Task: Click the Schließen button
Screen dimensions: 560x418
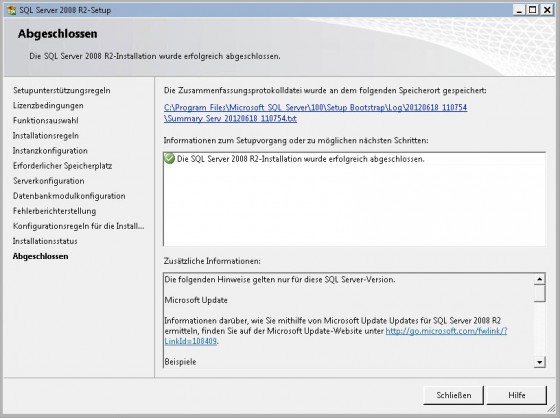Action: [x=454, y=395]
